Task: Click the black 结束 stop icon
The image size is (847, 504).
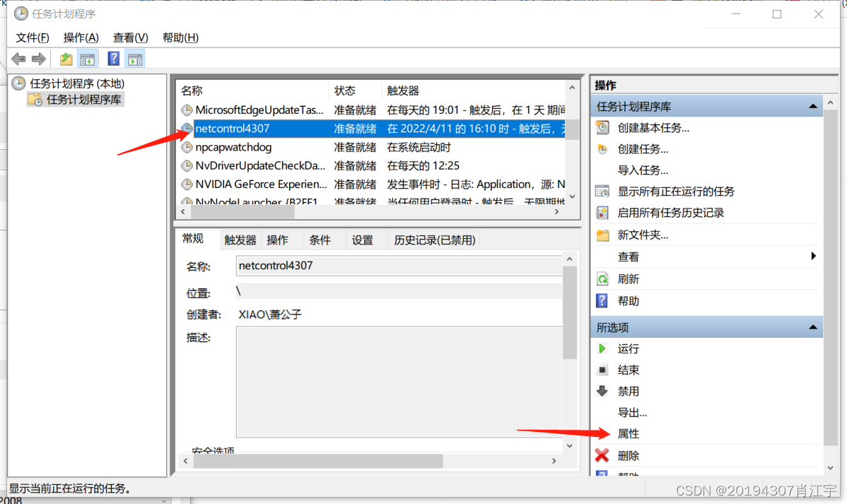Action: pyautogui.click(x=602, y=370)
